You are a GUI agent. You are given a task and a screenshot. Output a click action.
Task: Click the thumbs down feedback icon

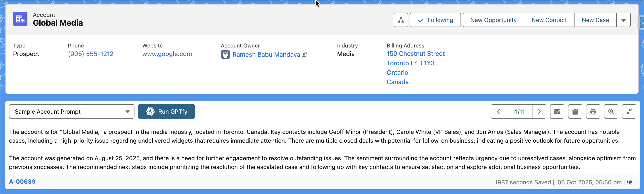630,183
